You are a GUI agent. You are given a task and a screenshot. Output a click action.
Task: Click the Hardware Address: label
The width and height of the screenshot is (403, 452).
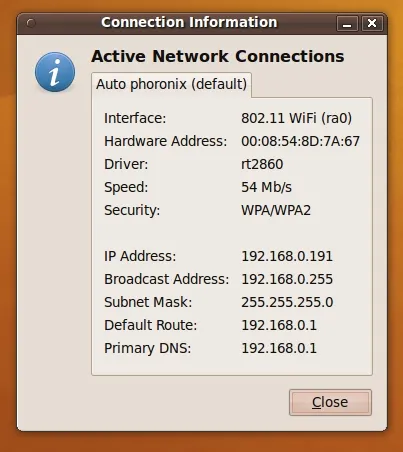tap(166, 141)
